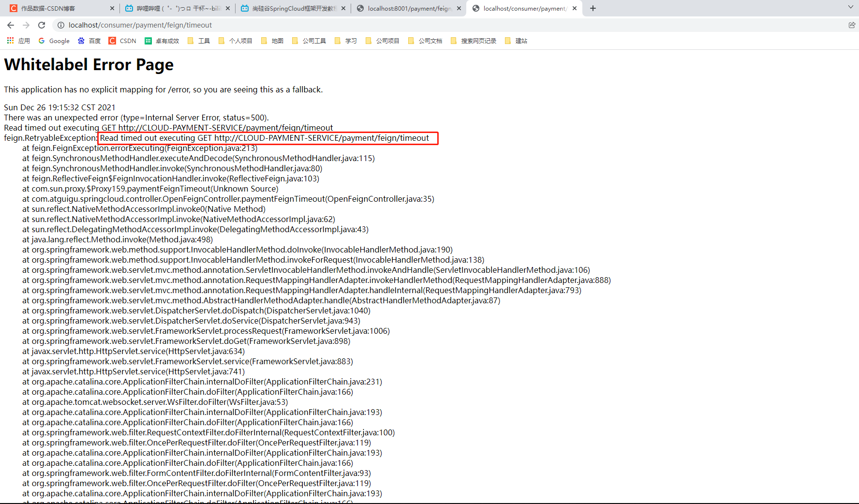Open the 工具 bookmark folder
859x504 pixels.
coord(199,41)
